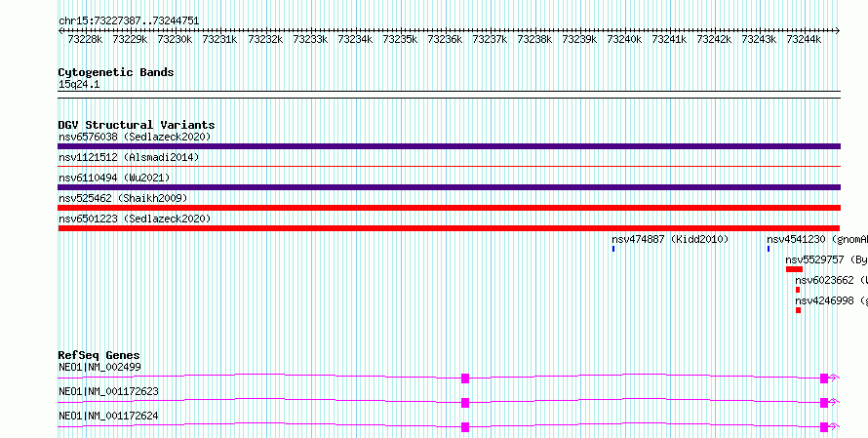Select the nsv6576038 purple variant bar
The image size is (868, 438).
coord(449,146)
